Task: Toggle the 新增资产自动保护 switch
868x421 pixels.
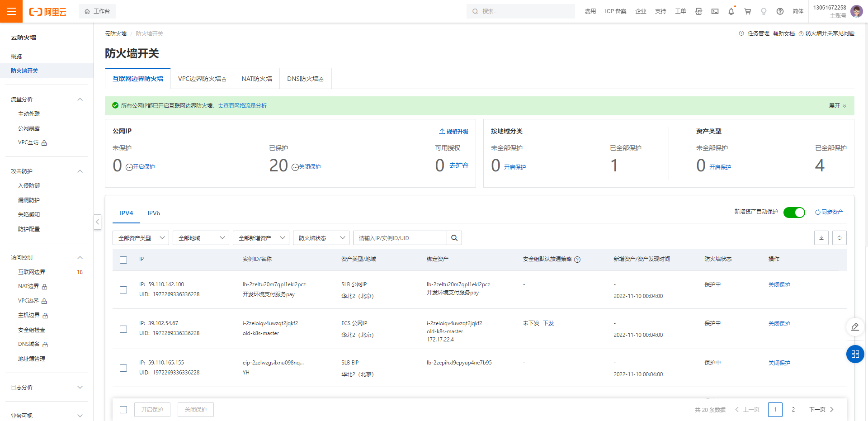Action: tap(794, 212)
